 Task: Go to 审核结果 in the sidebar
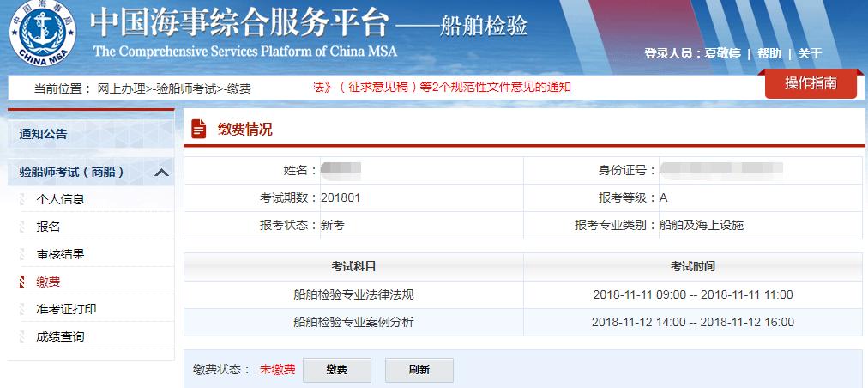[60, 254]
